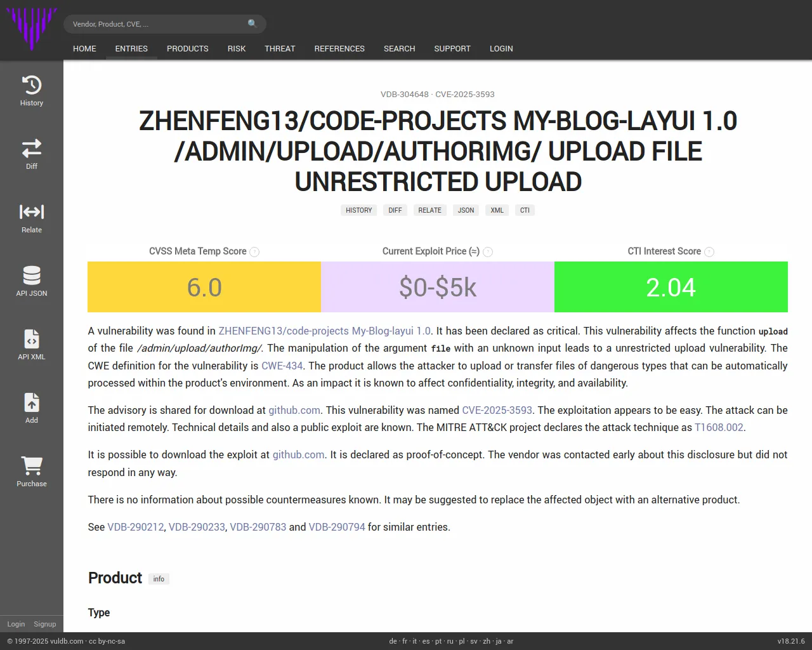Switch language to sv
812x650 pixels.
click(x=474, y=641)
